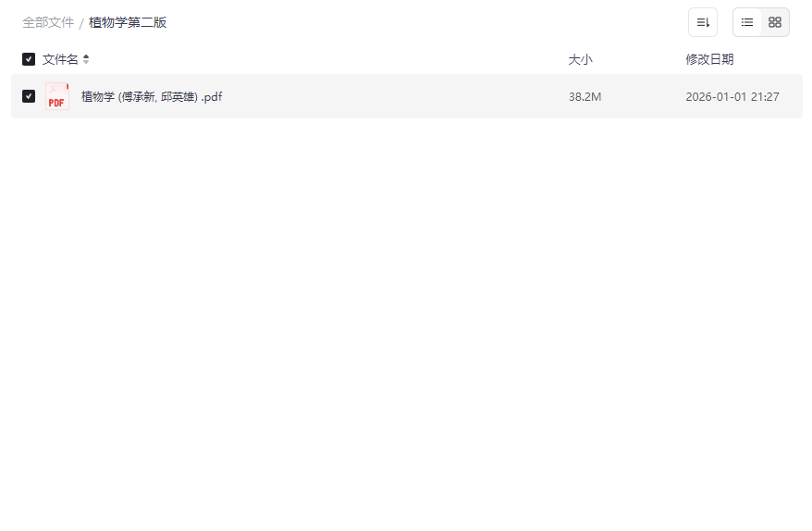Click empty area below the file list
This screenshot has height=531, width=812.
point(406,321)
